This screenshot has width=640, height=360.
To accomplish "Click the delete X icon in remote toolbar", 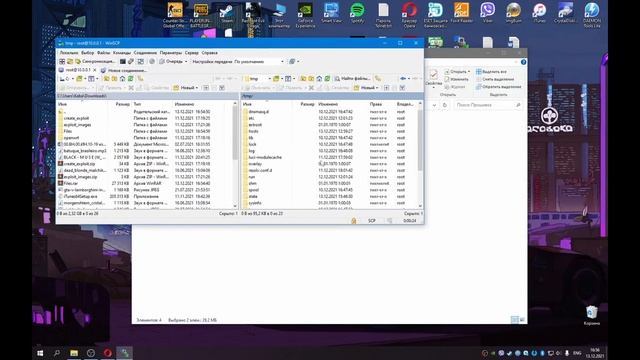I will coord(311,88).
